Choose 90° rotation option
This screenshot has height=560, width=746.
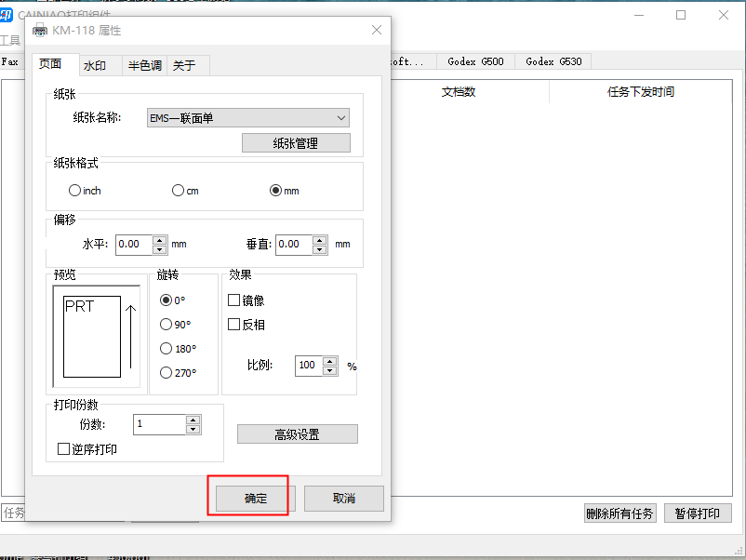167,325
